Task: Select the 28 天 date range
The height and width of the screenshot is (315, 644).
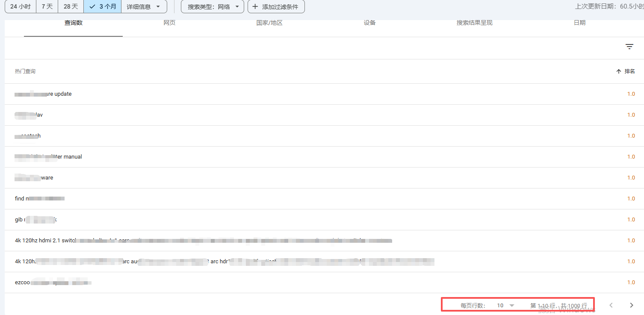Action: 71,6
